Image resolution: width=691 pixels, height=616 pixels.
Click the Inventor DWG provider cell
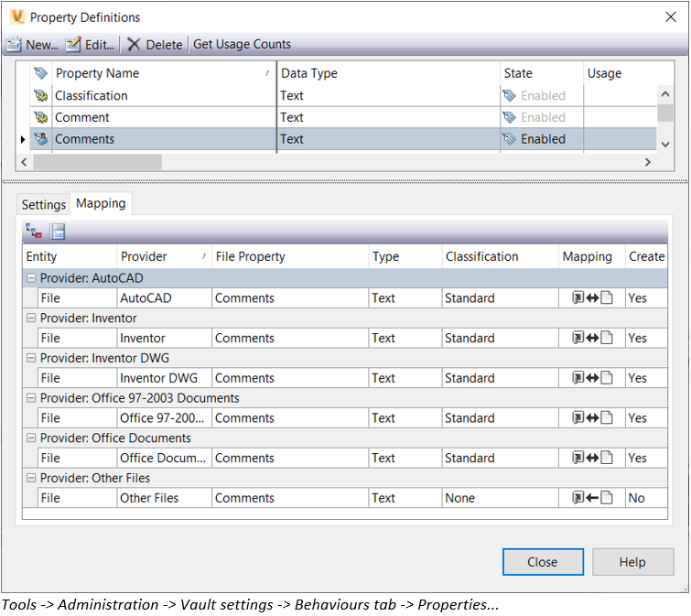coord(164,378)
